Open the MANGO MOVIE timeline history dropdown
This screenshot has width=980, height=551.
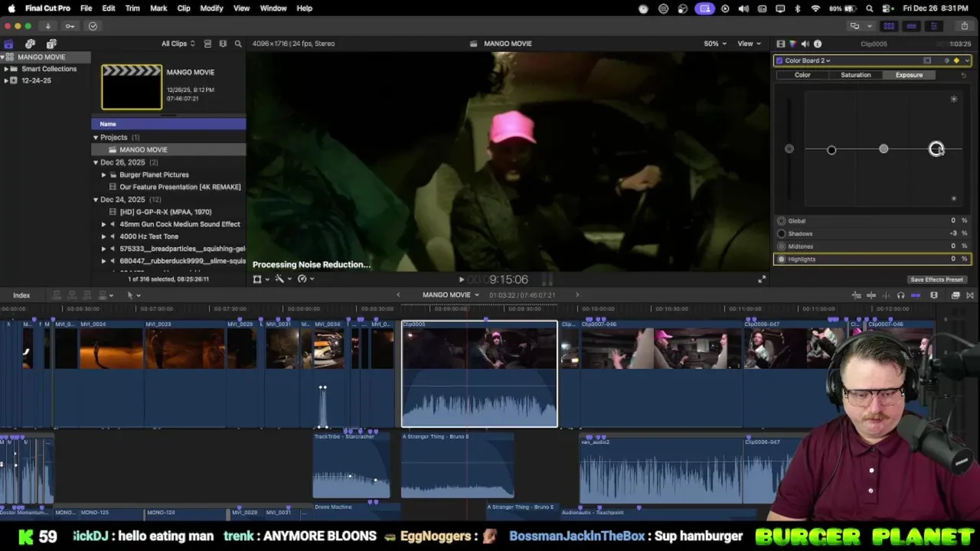coord(451,295)
